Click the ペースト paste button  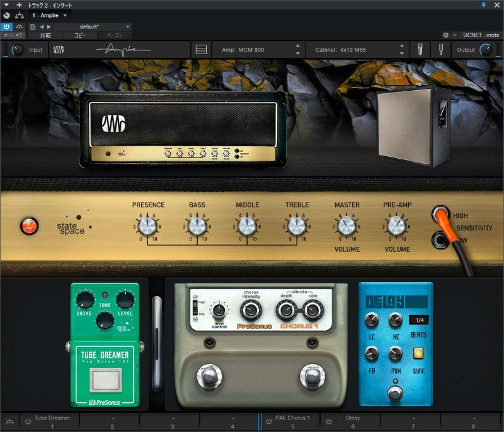(x=115, y=35)
